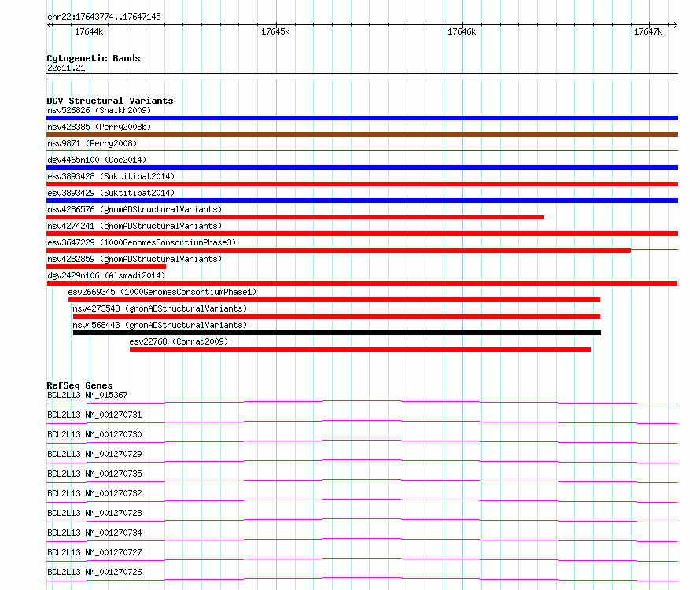
Task: Click the RefSeq Genes track title
Action: tap(79, 385)
